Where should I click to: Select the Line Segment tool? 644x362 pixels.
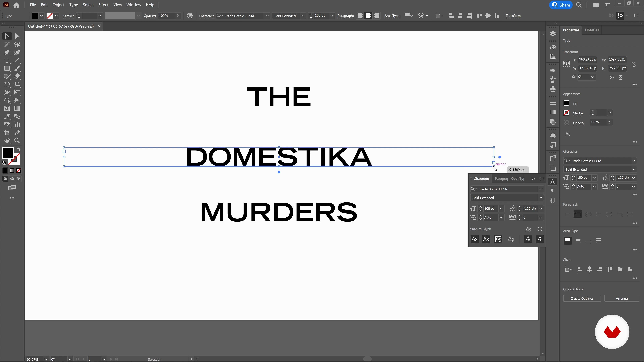tap(17, 61)
